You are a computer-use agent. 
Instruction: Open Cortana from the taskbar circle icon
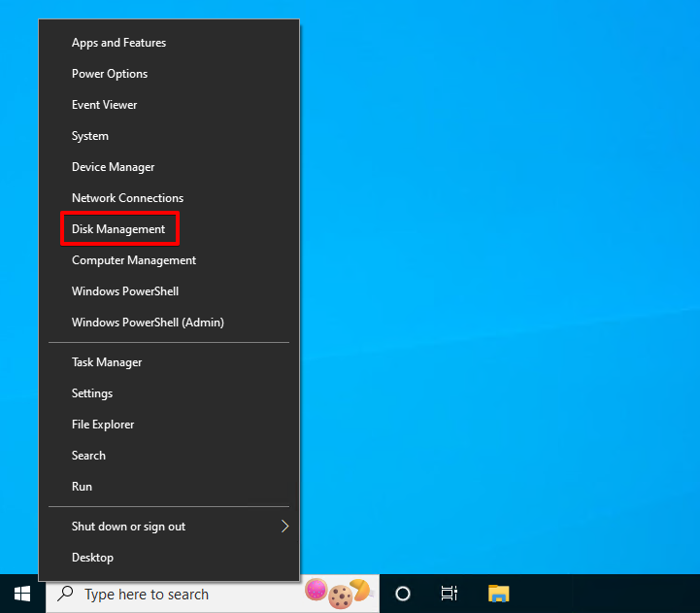click(x=403, y=594)
